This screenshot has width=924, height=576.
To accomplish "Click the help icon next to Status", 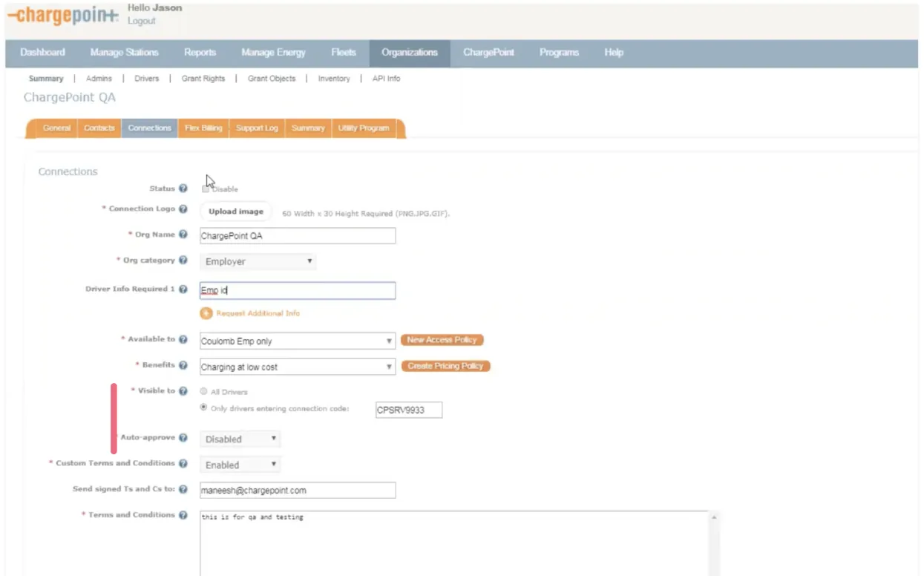I will (183, 189).
